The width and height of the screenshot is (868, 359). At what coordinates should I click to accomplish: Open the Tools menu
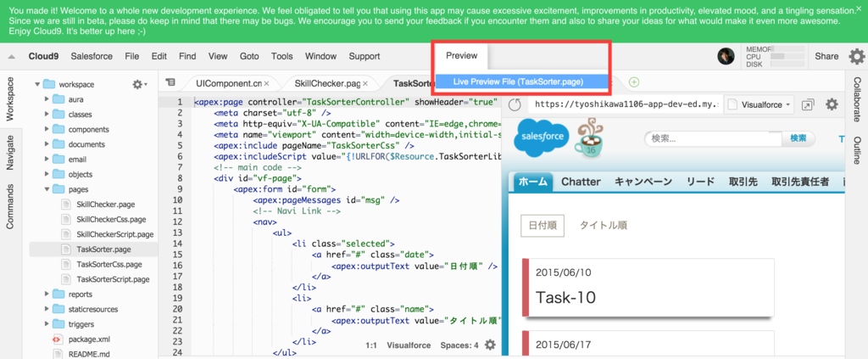(281, 57)
